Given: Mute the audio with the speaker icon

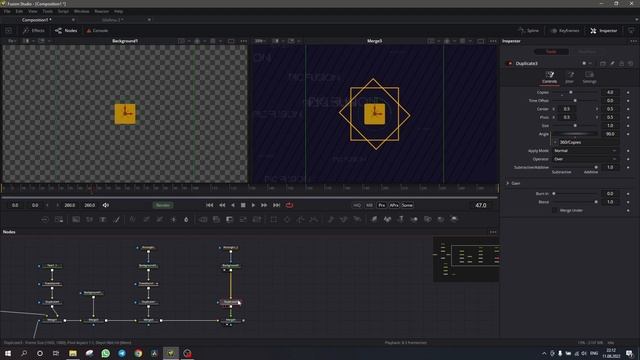Looking at the screenshot, I should point(106,205).
